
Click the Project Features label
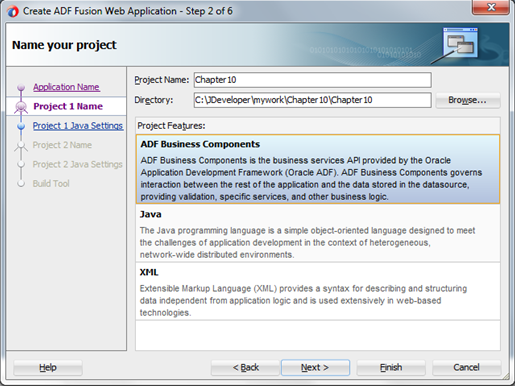tap(171, 126)
